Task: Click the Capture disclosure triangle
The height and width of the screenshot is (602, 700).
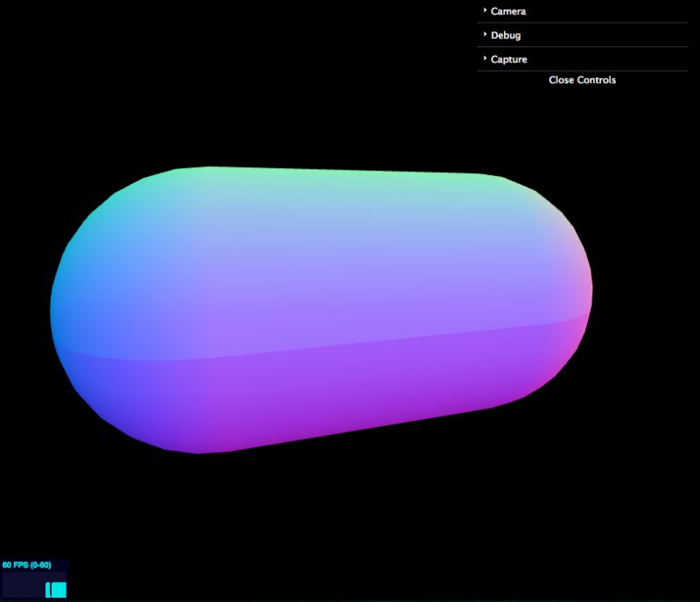Action: [483, 59]
